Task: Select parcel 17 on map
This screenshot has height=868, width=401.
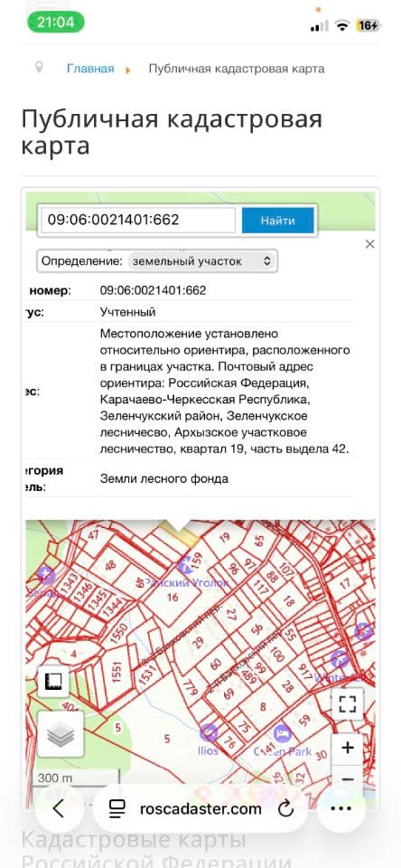Action: (x=345, y=583)
